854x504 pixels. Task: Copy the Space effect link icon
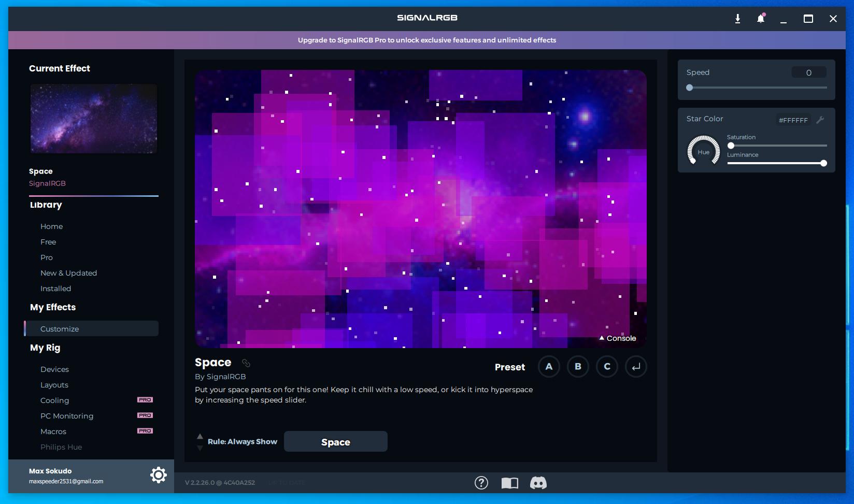point(246,363)
